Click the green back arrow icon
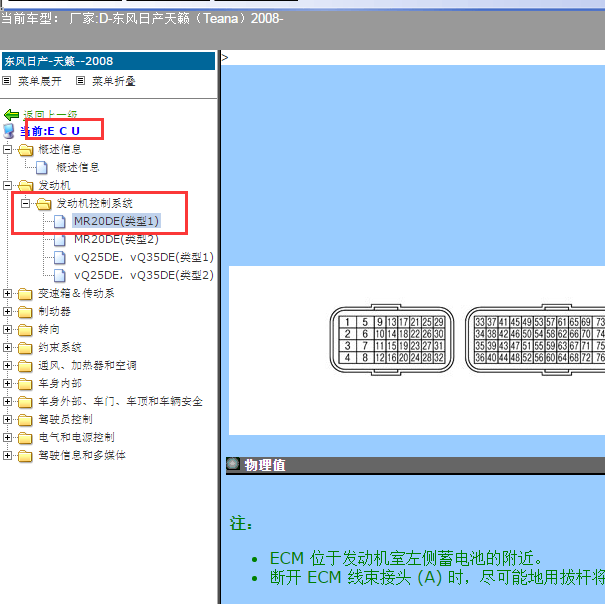Screen dimensions: 605x604 tap(11, 115)
